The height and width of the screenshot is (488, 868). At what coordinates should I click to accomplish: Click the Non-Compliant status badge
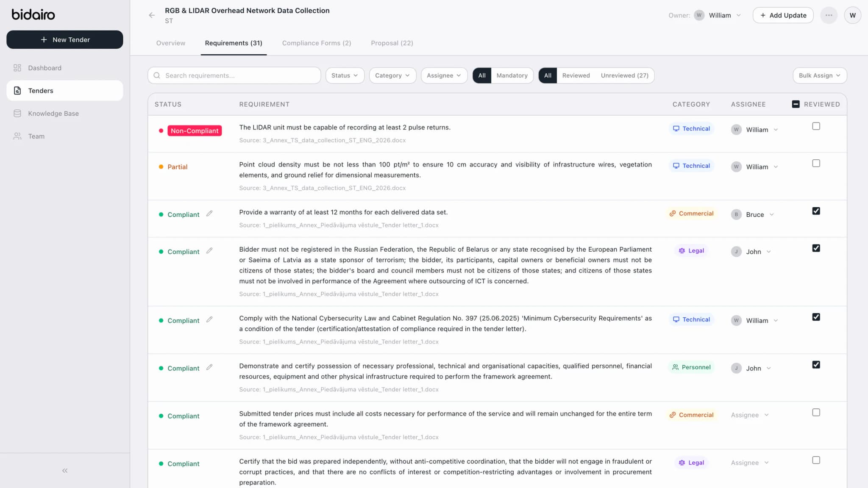(195, 130)
